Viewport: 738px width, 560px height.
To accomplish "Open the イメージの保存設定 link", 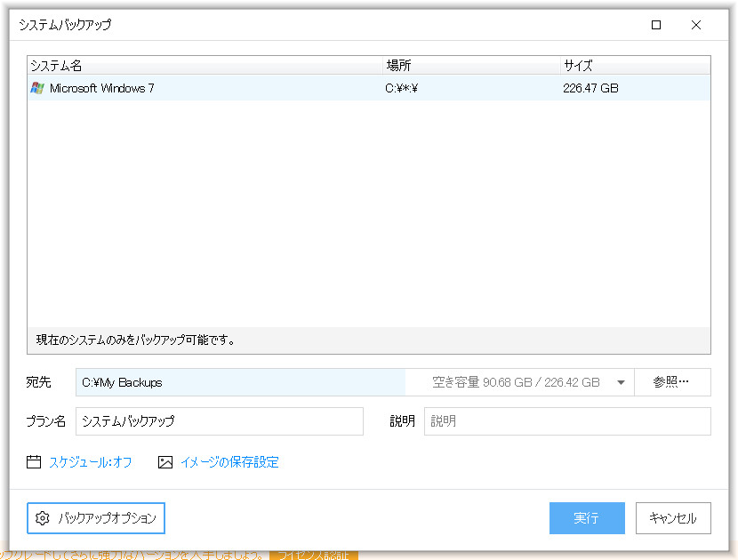I will tap(229, 462).
